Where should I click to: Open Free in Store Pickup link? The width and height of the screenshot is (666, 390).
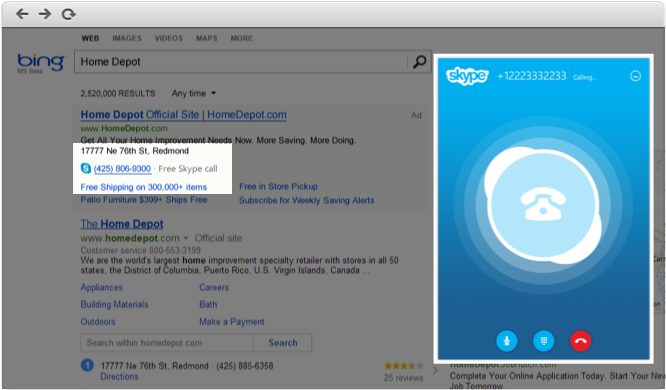[278, 187]
